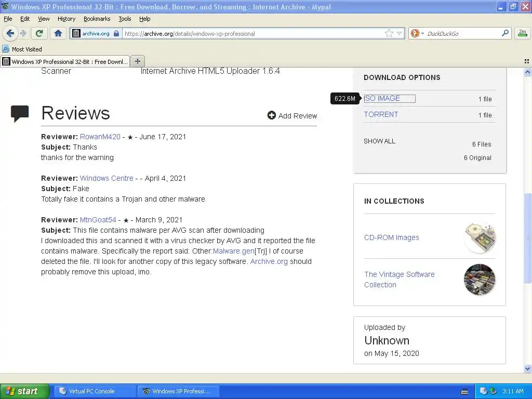
Task: Click the Vintage Software Collection thumbnail
Action: 480,280
